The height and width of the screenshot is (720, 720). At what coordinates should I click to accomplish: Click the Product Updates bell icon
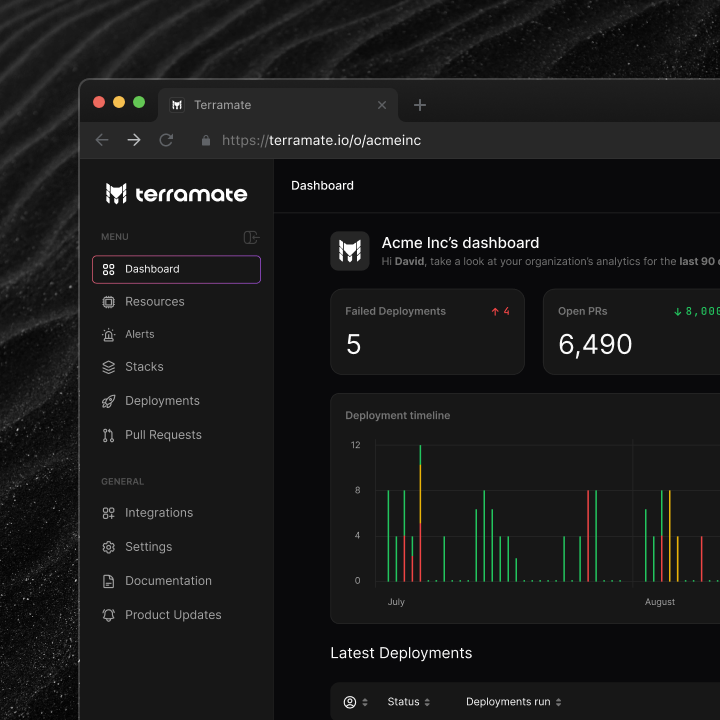[108, 615]
